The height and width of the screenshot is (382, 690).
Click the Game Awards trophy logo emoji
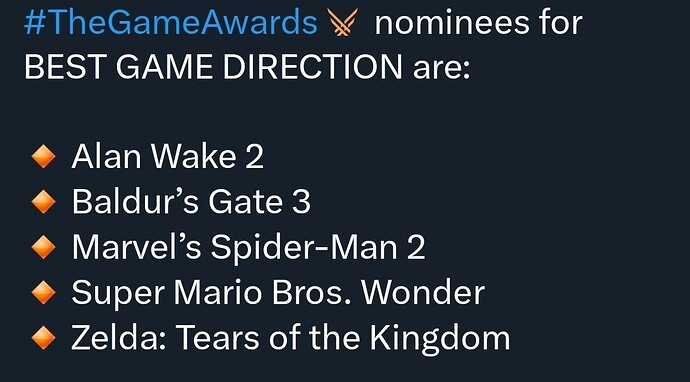click(343, 22)
